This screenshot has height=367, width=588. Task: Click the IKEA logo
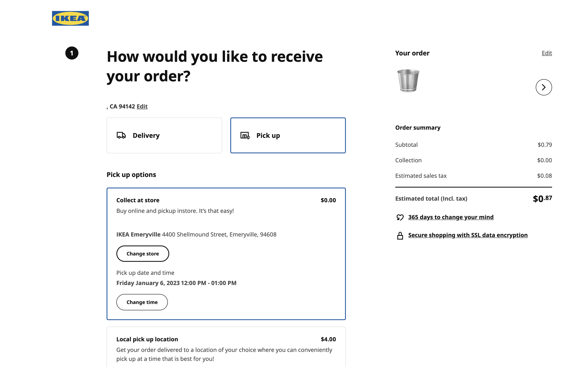coord(70,18)
